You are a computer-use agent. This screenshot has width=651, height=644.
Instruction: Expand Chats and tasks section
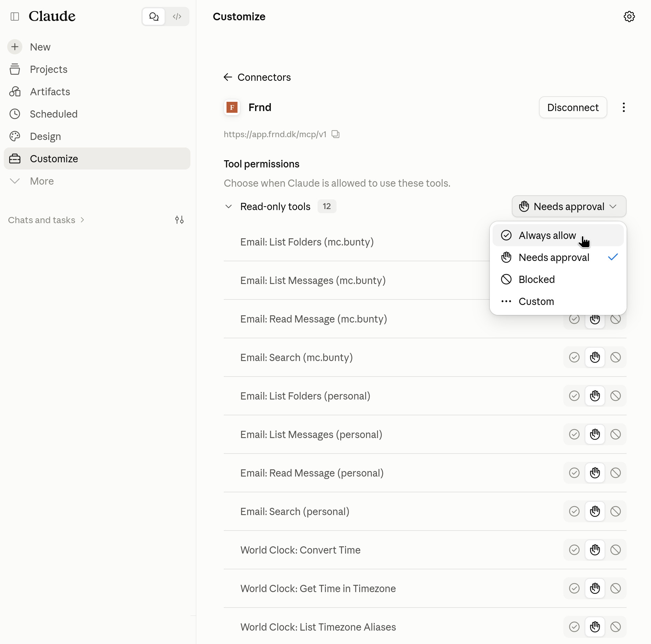pyautogui.click(x=46, y=220)
